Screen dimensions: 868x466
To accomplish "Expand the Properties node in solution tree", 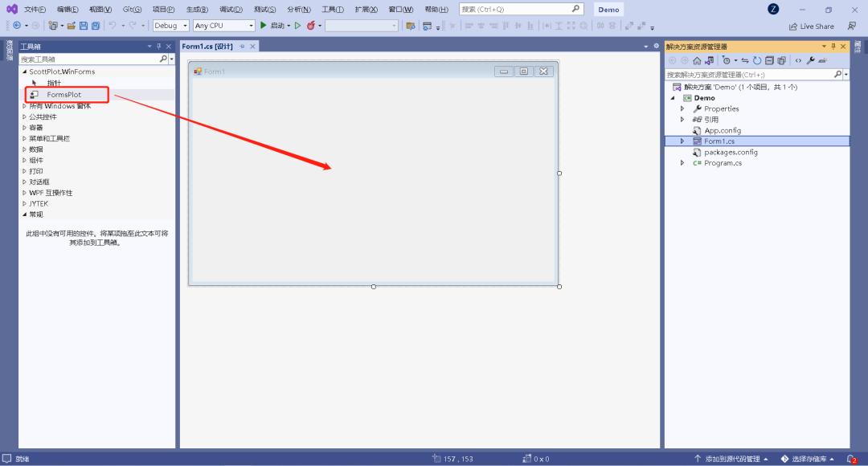I will (682, 108).
